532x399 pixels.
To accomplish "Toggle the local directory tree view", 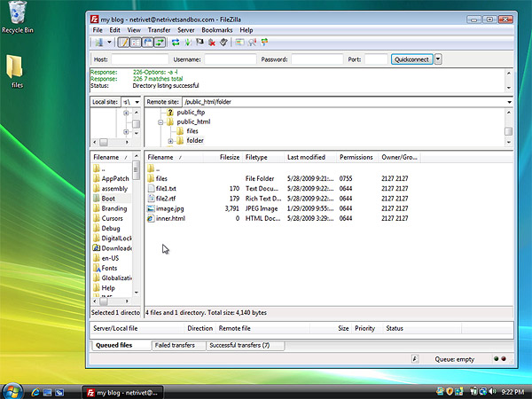I will [136, 43].
